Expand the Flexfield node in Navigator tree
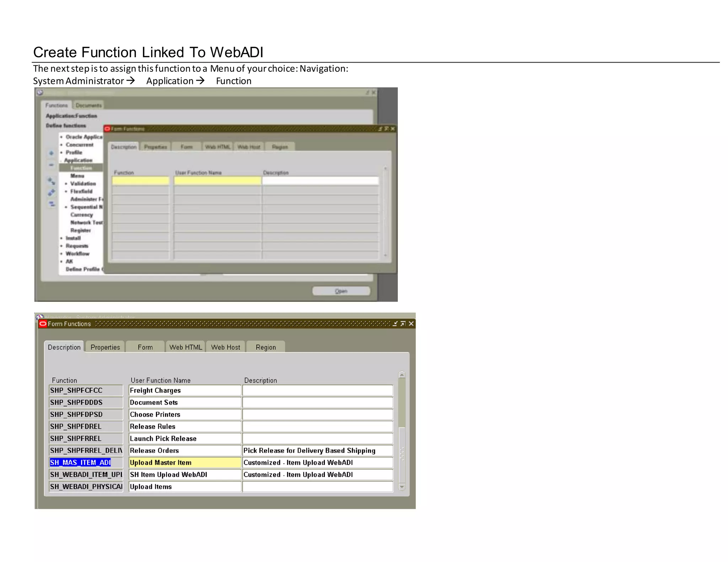Viewport: 728px width, 562px height. 66,191
